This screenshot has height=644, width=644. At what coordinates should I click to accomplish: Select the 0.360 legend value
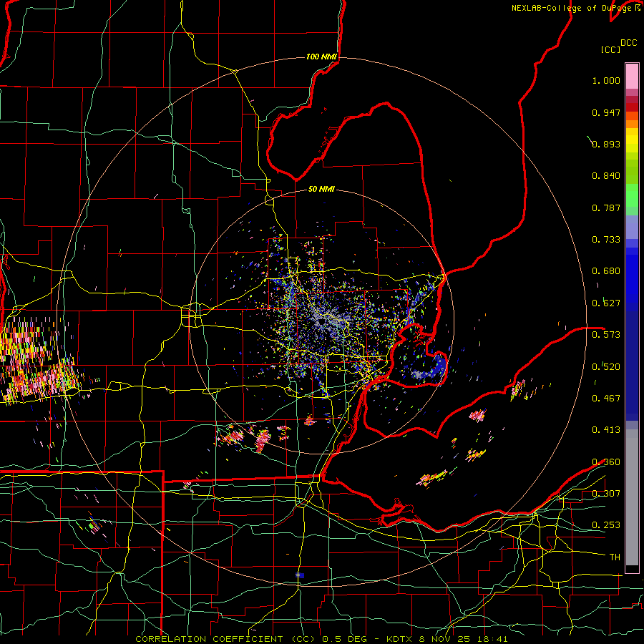[x=606, y=462]
